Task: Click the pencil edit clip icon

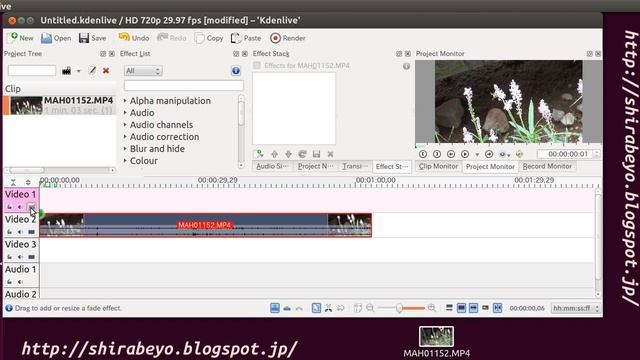Action: click(x=93, y=70)
